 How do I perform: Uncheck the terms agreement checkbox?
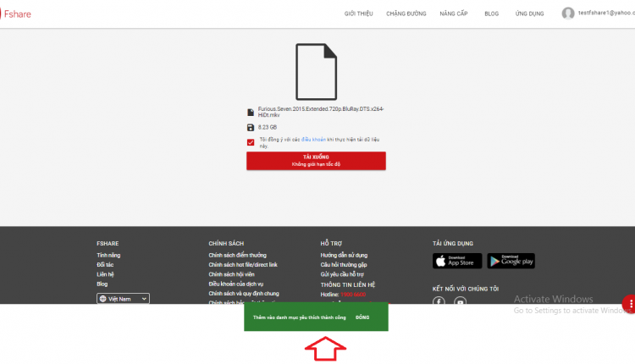251,142
